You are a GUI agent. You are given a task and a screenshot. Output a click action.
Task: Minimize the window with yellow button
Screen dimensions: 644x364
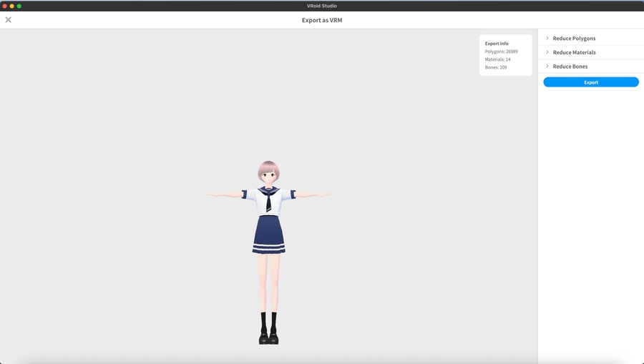12,6
